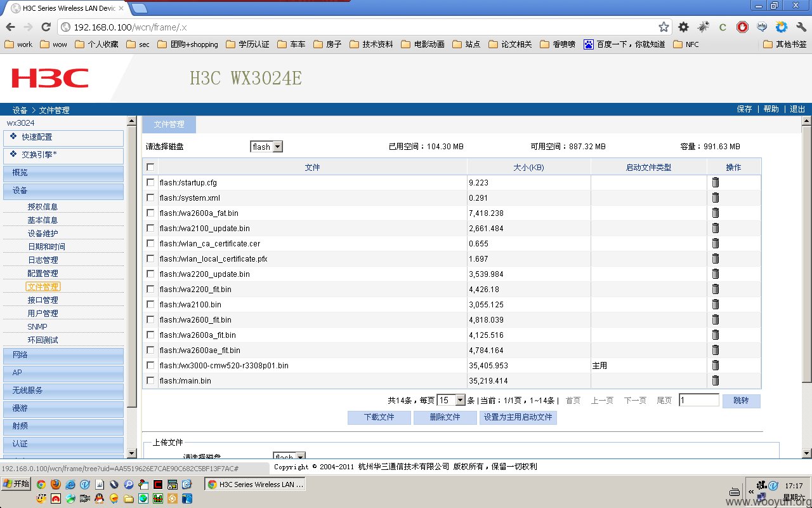This screenshot has width=812, height=508.
Task: Open 基本信息 in sidebar menu
Action: tap(43, 220)
